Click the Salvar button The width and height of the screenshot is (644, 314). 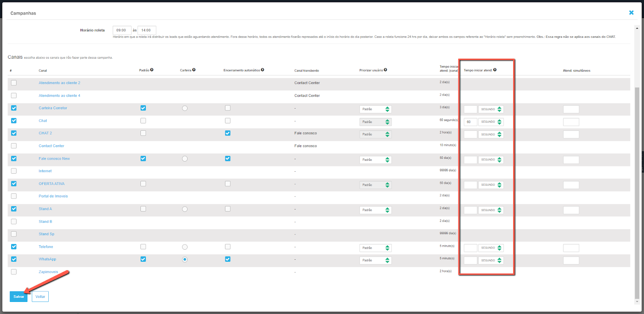tap(19, 297)
